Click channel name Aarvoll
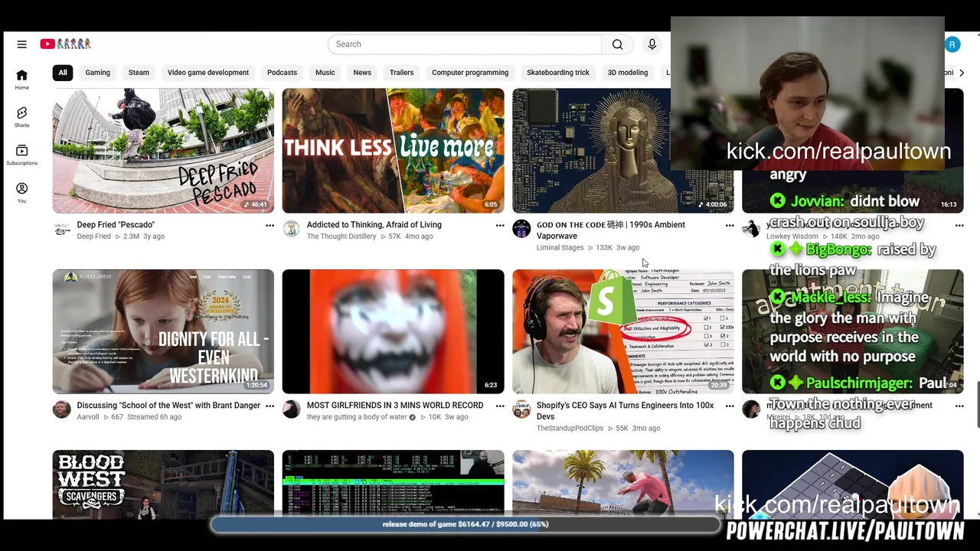Image resolution: width=980 pixels, height=551 pixels. (88, 417)
